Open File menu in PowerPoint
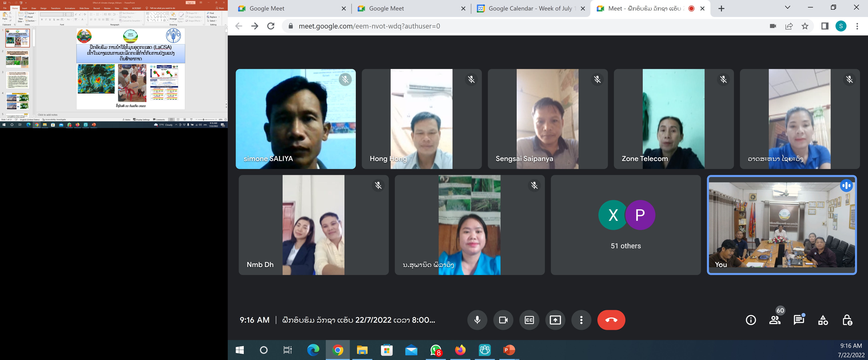This screenshot has width=868, height=360. pyautogui.click(x=5, y=8)
